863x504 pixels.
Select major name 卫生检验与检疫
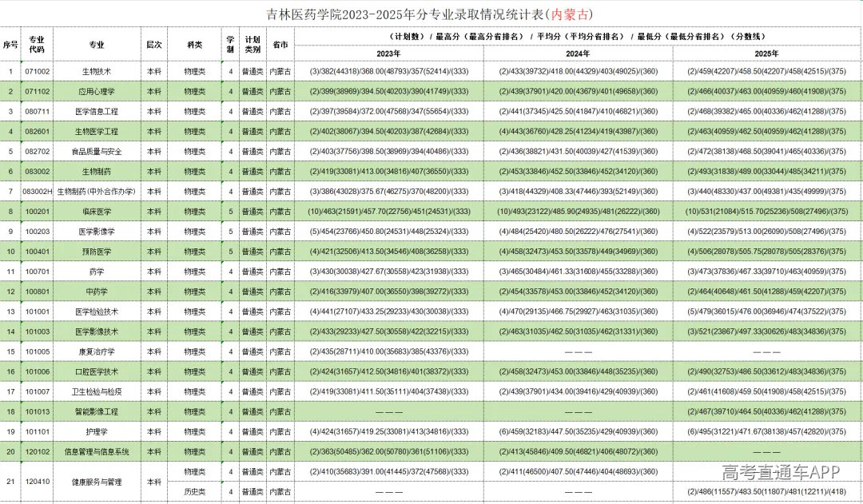97,391
